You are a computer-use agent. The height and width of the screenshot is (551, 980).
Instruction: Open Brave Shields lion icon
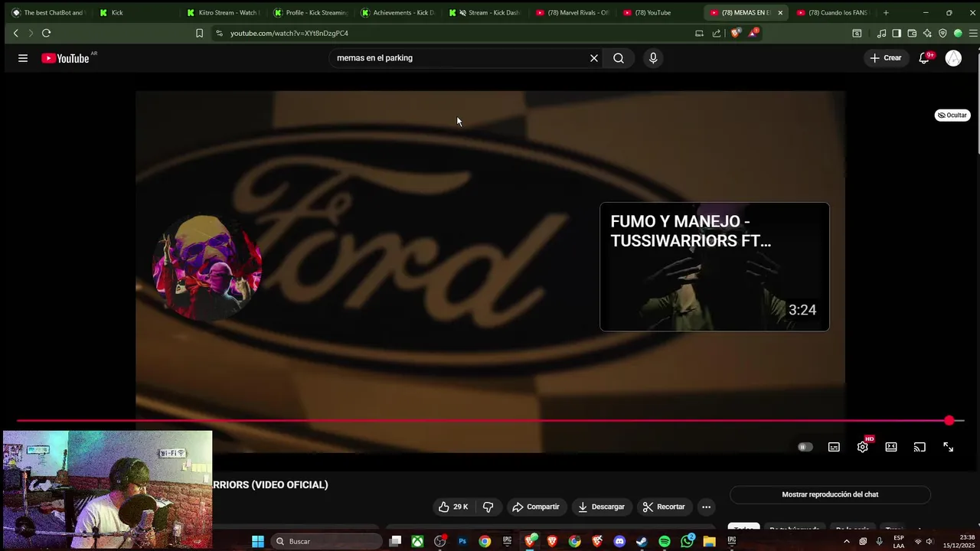point(736,33)
